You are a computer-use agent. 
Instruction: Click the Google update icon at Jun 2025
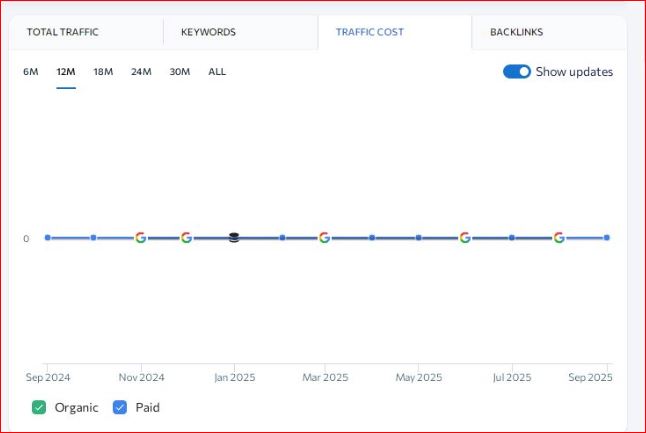[x=465, y=238]
